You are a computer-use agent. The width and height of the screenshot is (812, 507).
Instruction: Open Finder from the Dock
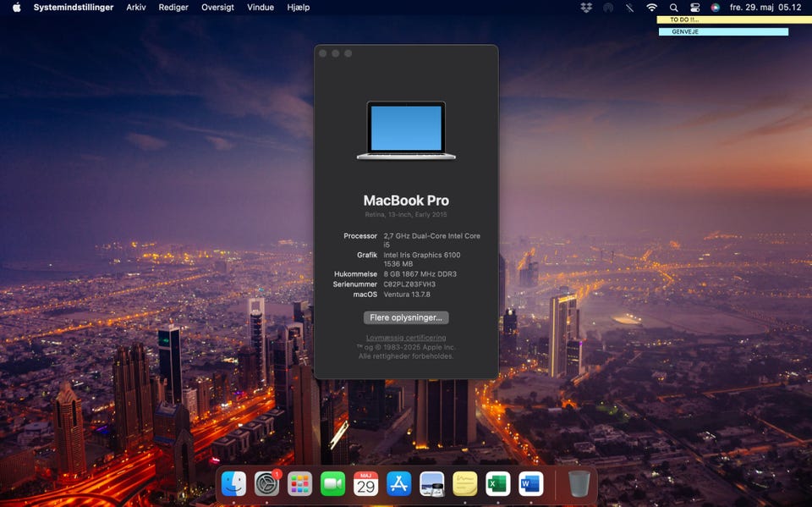click(233, 484)
